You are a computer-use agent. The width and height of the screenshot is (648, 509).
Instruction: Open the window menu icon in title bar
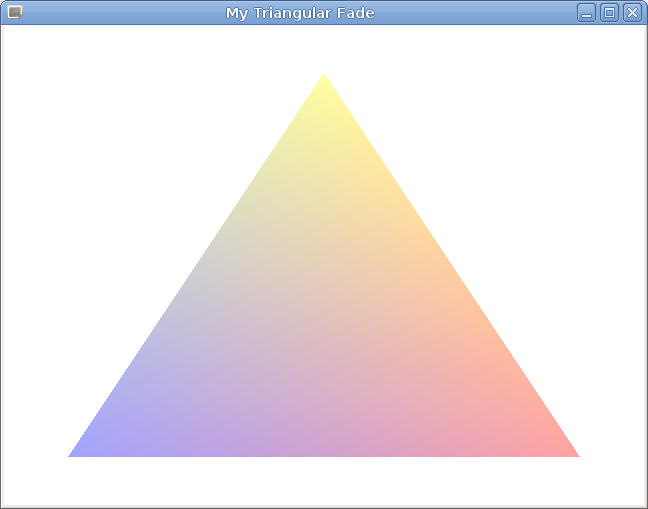pyautogui.click(x=15, y=12)
